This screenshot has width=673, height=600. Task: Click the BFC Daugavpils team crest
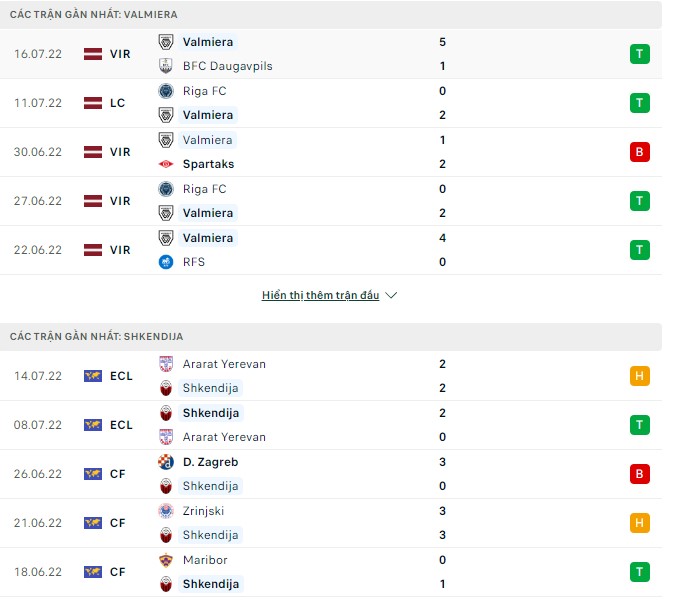[166, 66]
